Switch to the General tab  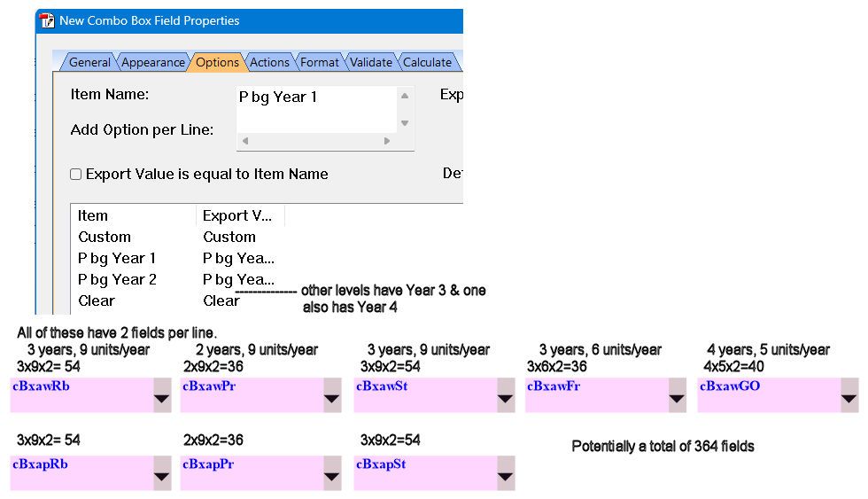(x=89, y=62)
